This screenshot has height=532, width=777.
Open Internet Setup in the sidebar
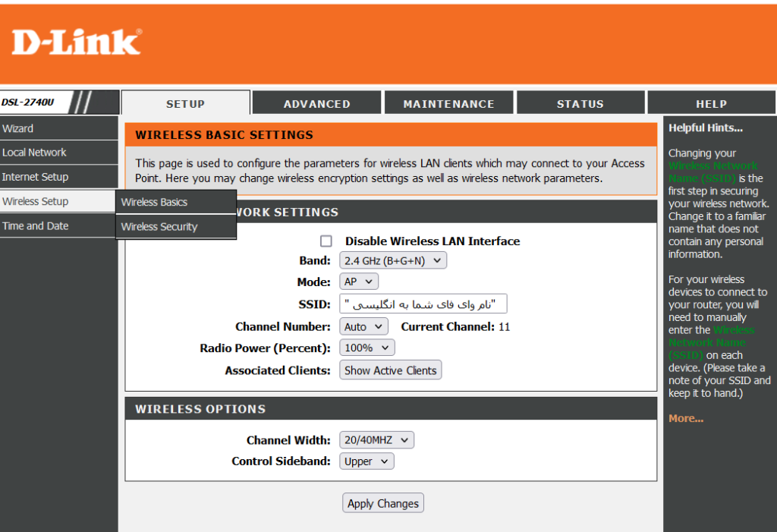tap(36, 177)
